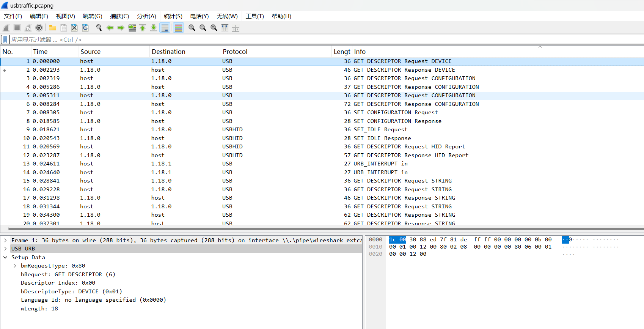Viewport: 644px width, 329px height.
Task: Expand the Frame 1 tree node
Action: click(5, 240)
